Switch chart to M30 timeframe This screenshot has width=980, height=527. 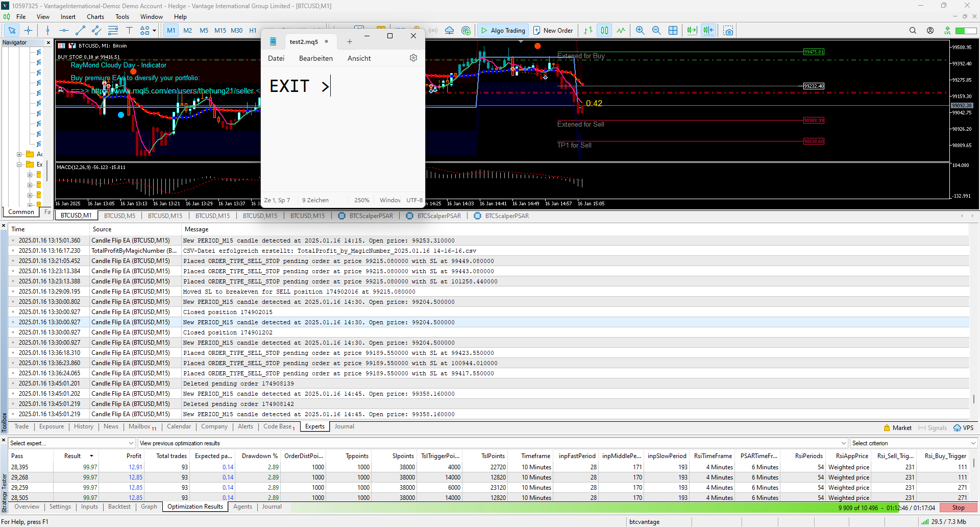(x=236, y=31)
